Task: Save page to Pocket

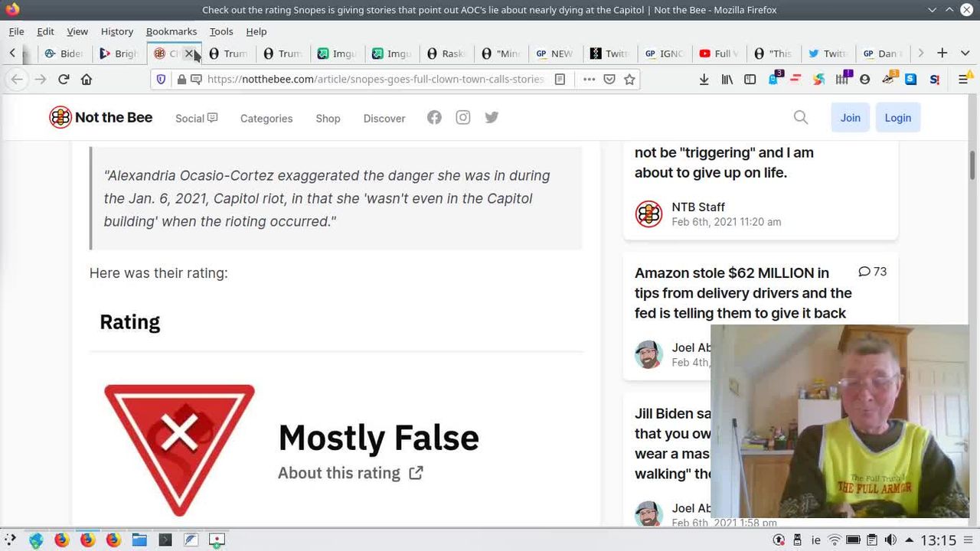Action: click(609, 80)
